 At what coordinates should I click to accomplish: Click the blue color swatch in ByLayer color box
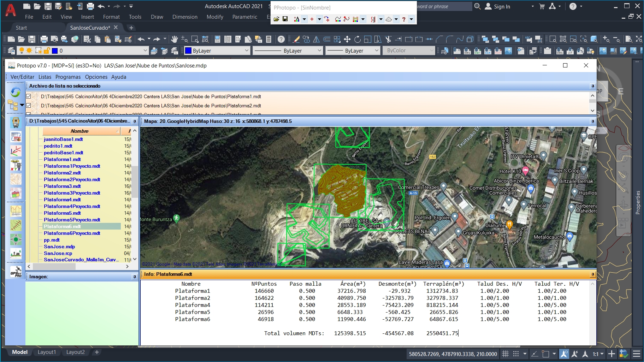coord(188,51)
